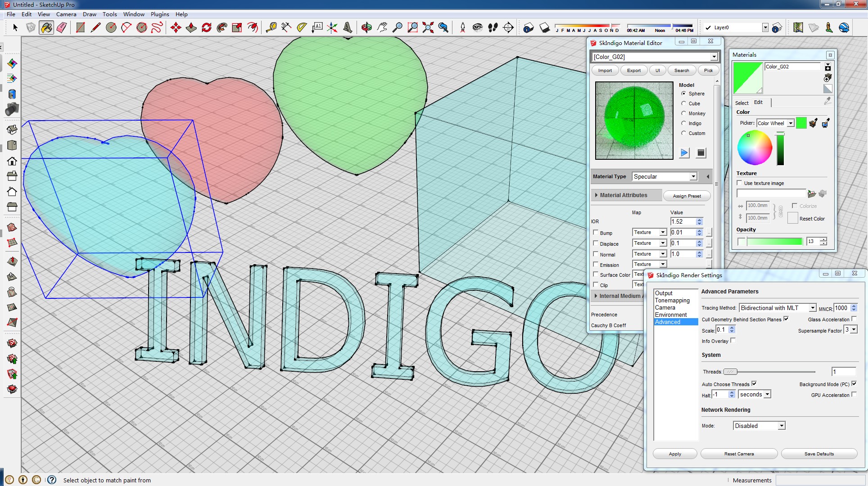This screenshot has width=868, height=486.
Task: Click the Import button
Action: coord(605,71)
